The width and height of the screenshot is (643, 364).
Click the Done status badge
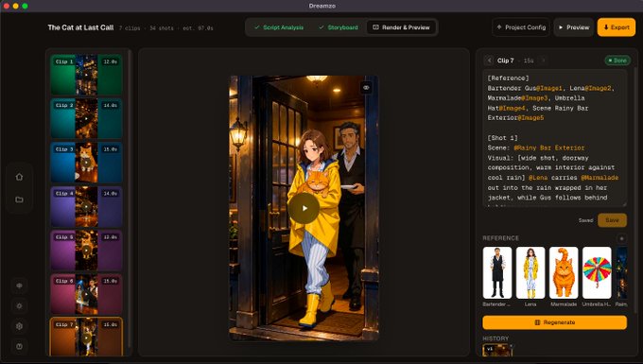pos(618,61)
